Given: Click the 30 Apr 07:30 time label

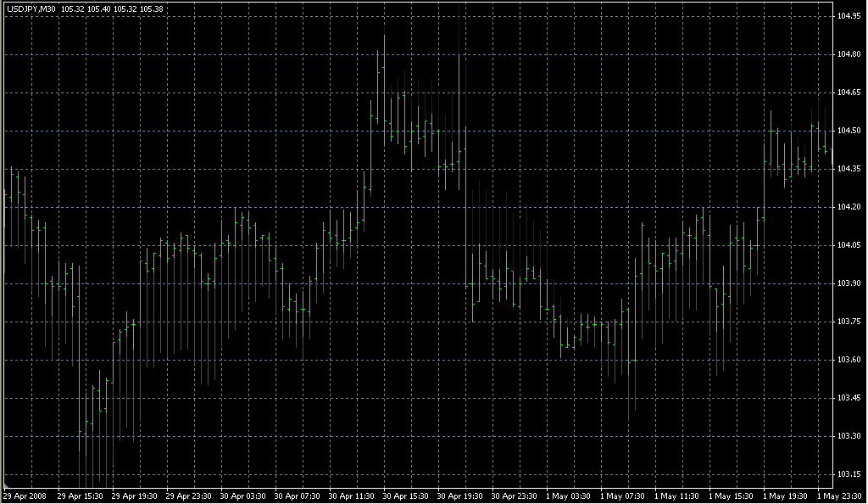Looking at the screenshot, I should (298, 496).
